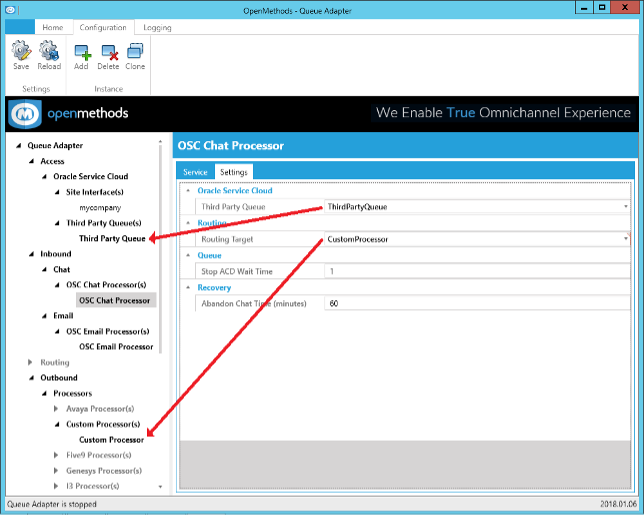
Task: Collapse the Queue settings section
Action: [189, 255]
